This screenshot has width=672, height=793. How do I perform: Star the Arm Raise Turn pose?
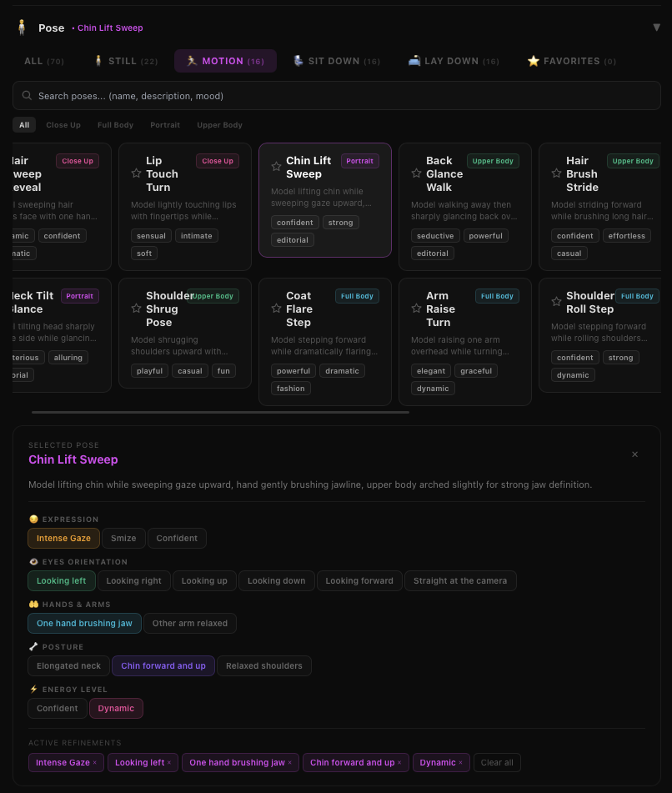pyautogui.click(x=416, y=309)
